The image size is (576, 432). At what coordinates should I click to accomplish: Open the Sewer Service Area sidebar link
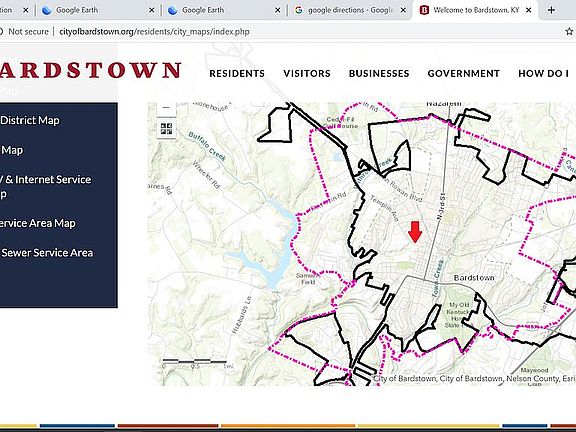pos(47,253)
